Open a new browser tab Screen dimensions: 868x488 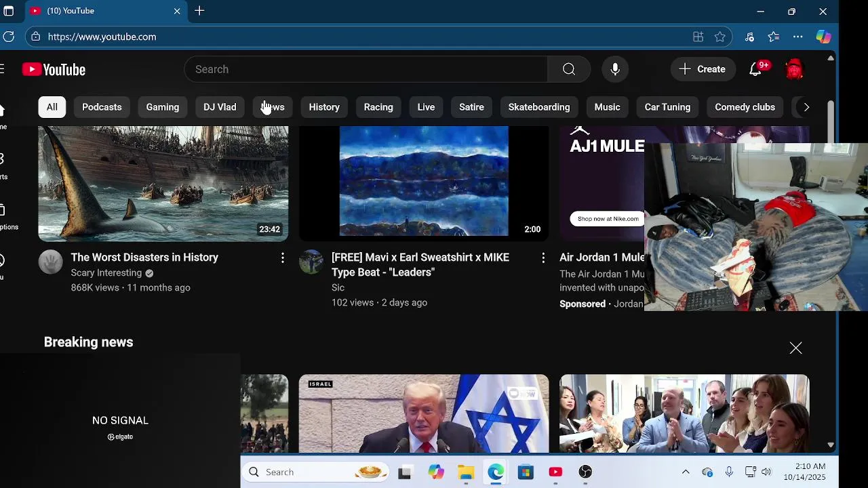pos(199,11)
